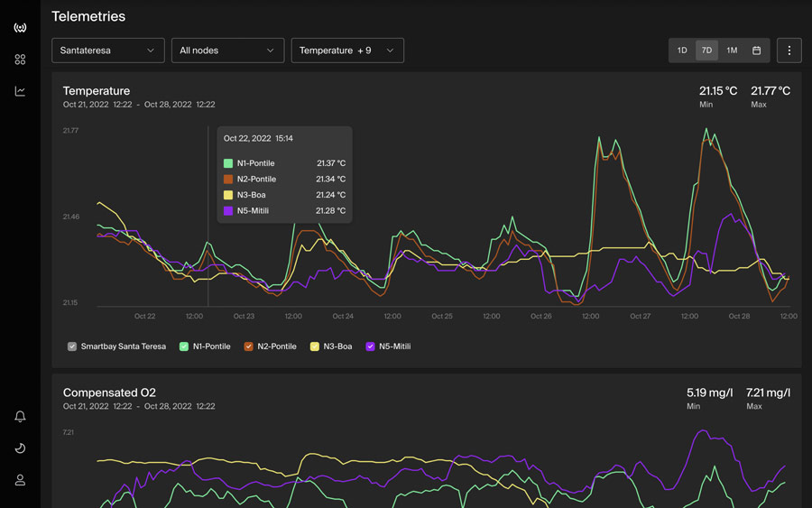Click the 21.15 °C Min value
The height and width of the screenshot is (508, 812).
[x=718, y=90]
